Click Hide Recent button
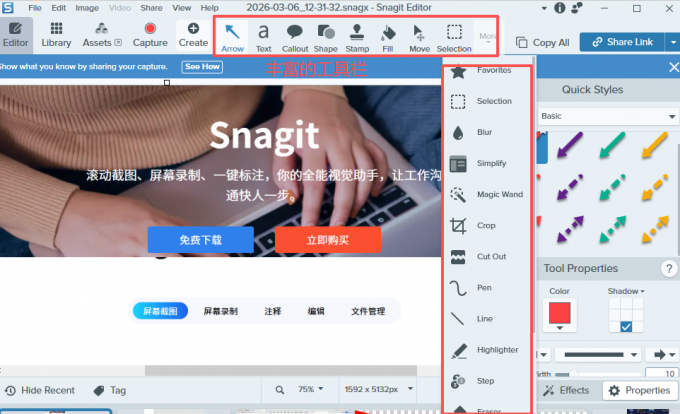The height and width of the screenshot is (414, 680). (40, 391)
